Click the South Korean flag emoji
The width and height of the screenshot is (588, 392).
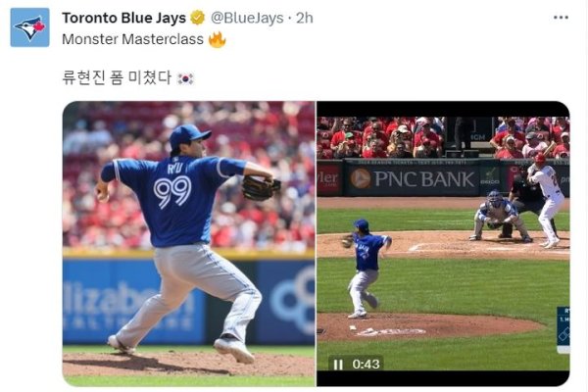pos(185,78)
